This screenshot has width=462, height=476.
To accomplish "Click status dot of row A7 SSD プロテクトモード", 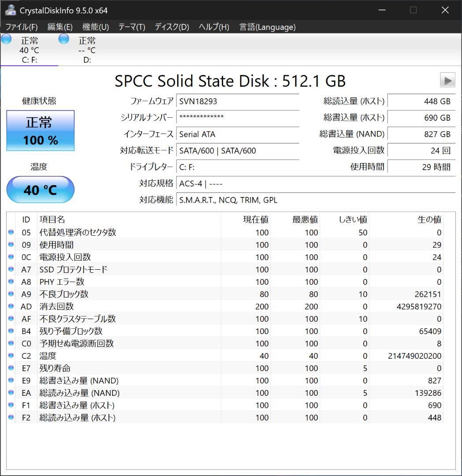I will tap(11, 269).
